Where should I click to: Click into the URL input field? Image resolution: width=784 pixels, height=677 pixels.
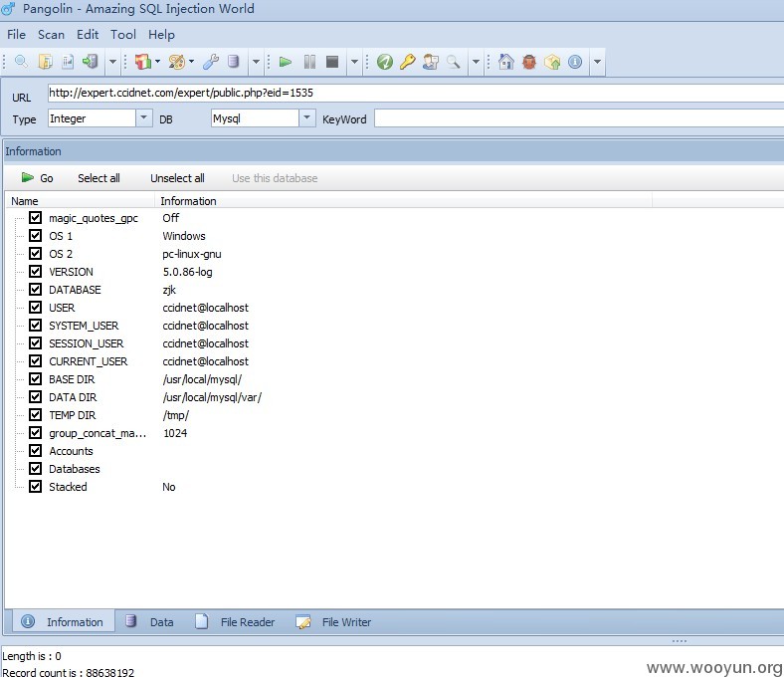coord(416,93)
